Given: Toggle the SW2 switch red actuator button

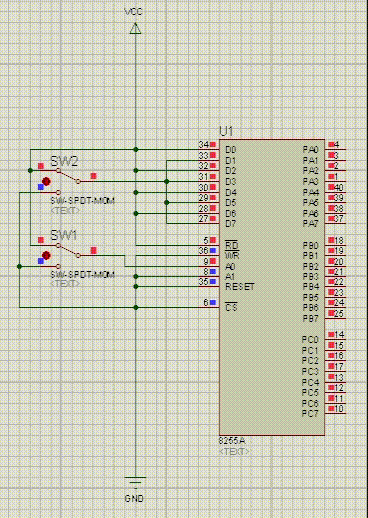Looking at the screenshot, I should (x=46, y=181).
